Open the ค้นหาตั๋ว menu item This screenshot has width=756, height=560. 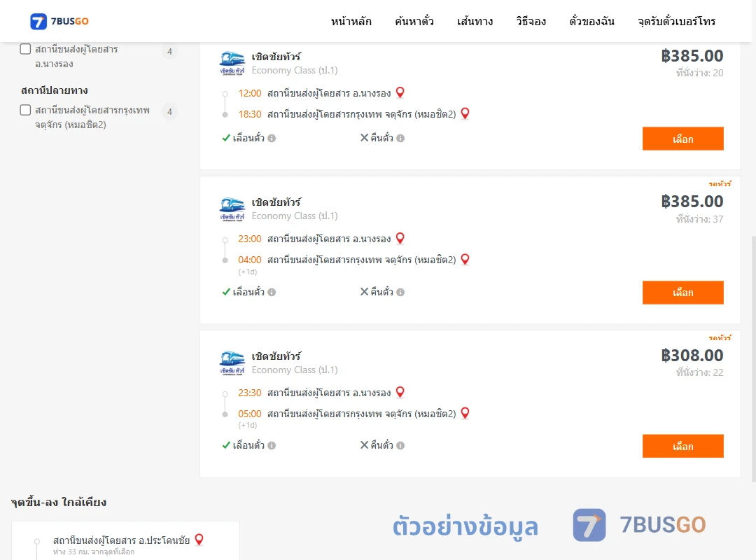414,21
